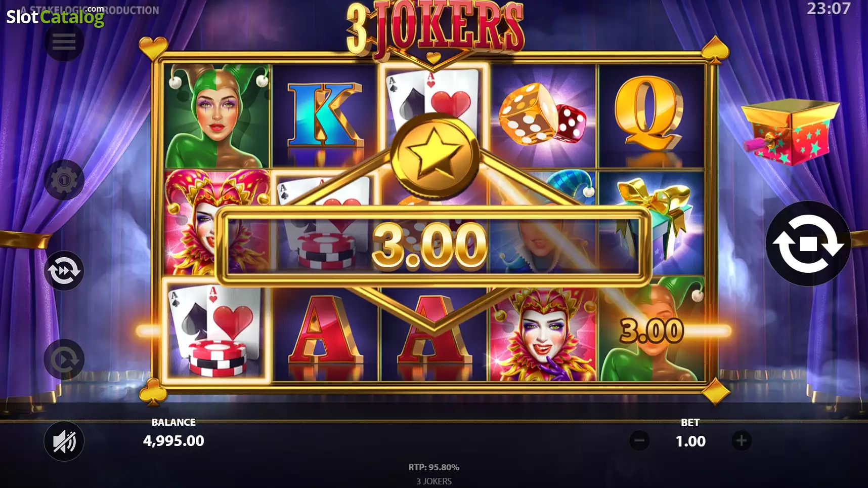The height and width of the screenshot is (488, 868).
Task: Toggle turbo fast-spin mode icon
Action: (x=64, y=271)
